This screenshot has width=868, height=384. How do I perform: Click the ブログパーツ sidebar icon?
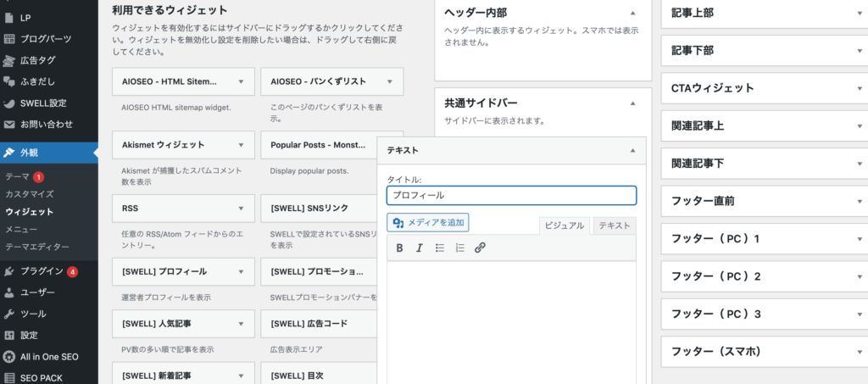click(8, 39)
